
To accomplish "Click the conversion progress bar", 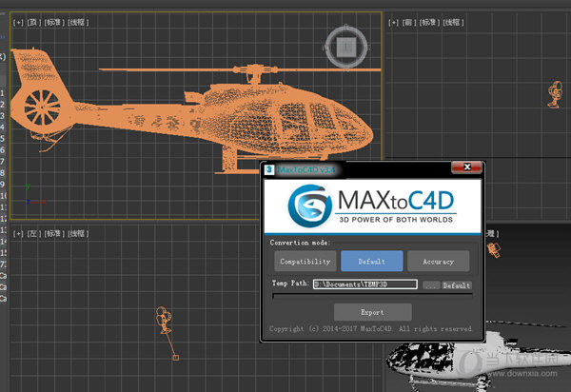I will point(372,296).
